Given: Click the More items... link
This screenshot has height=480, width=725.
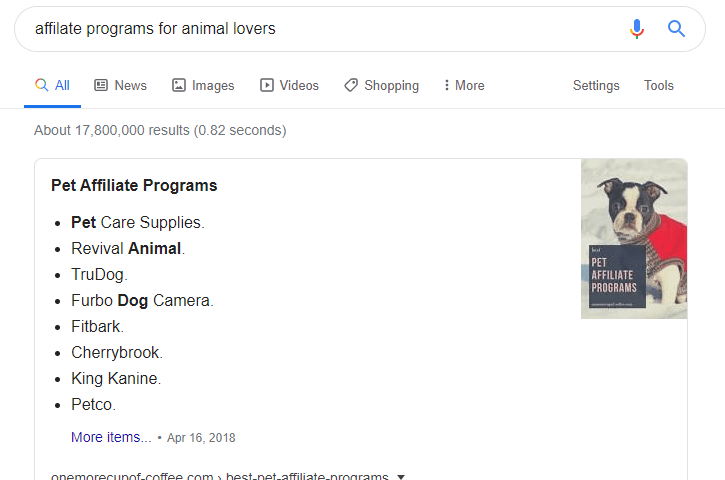Looking at the screenshot, I should tap(111, 437).
